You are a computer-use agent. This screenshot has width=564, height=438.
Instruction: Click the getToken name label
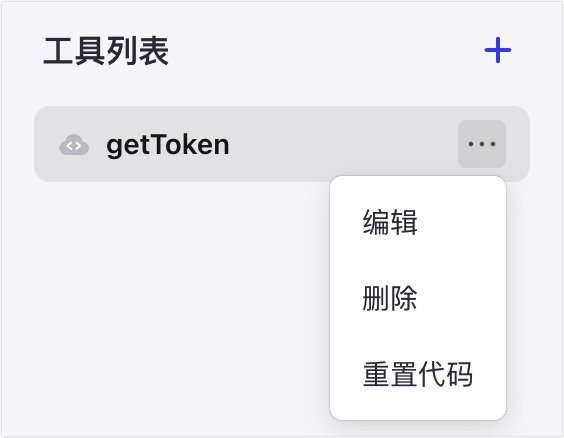point(168,145)
